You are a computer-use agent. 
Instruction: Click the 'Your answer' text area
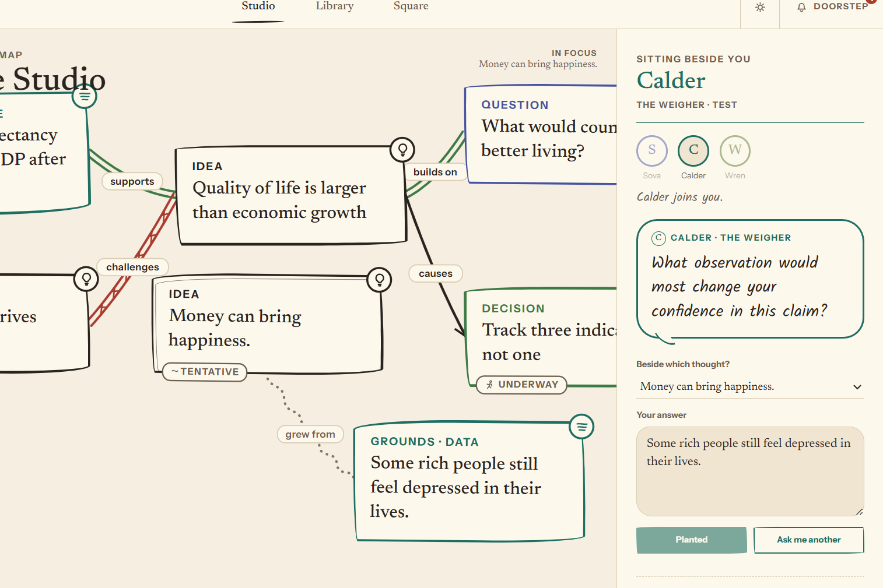point(750,471)
